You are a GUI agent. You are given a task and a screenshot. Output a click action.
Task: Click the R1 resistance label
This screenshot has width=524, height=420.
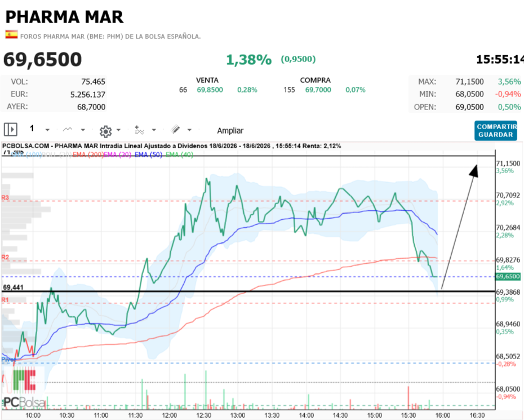click(x=5, y=299)
